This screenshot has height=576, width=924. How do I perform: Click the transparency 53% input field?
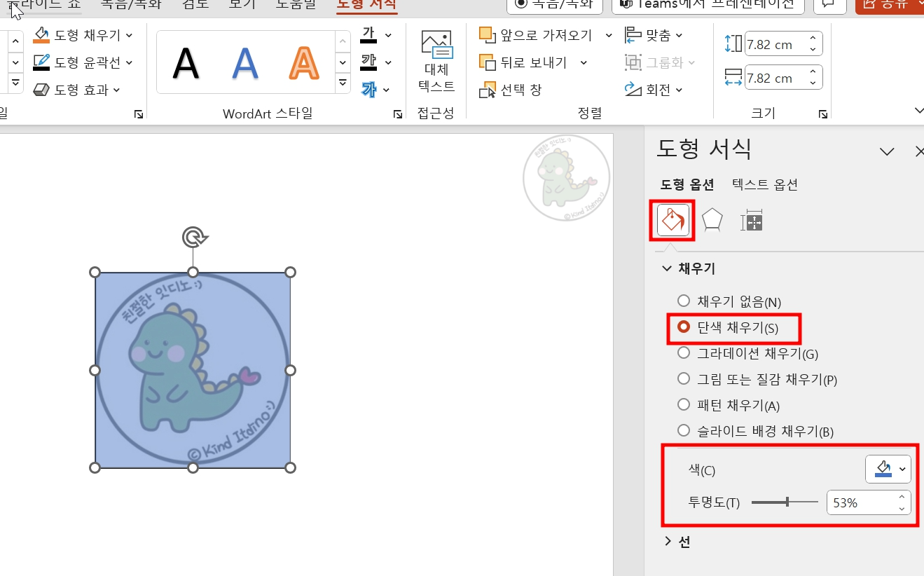click(x=862, y=502)
